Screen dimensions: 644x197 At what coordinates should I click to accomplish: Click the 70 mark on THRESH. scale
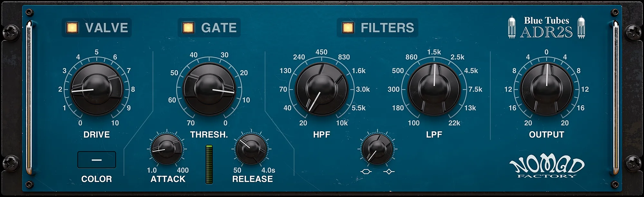coord(191,123)
